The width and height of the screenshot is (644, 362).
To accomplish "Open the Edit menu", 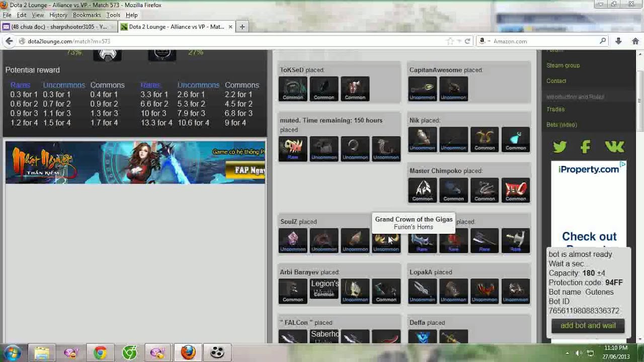I will tap(22, 15).
